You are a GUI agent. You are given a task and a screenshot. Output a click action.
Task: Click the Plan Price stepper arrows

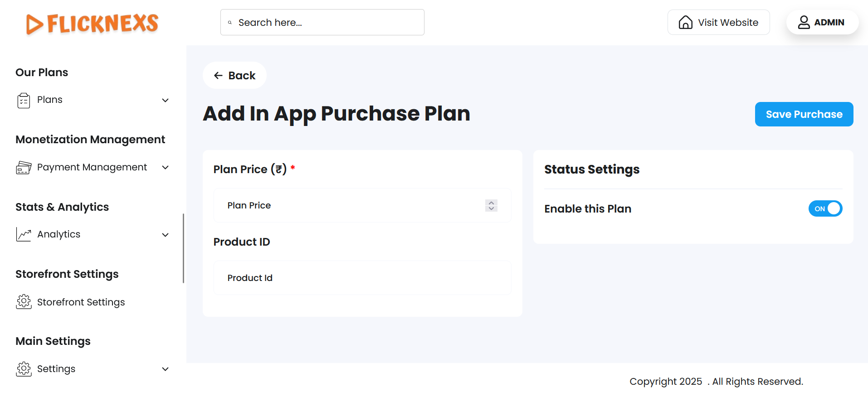tap(491, 205)
